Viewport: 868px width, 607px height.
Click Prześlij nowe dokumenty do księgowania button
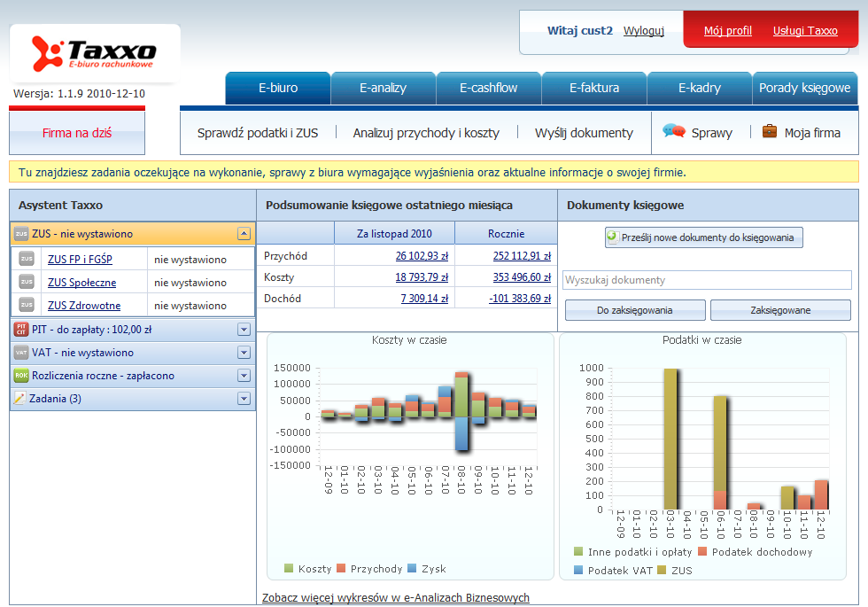(703, 237)
